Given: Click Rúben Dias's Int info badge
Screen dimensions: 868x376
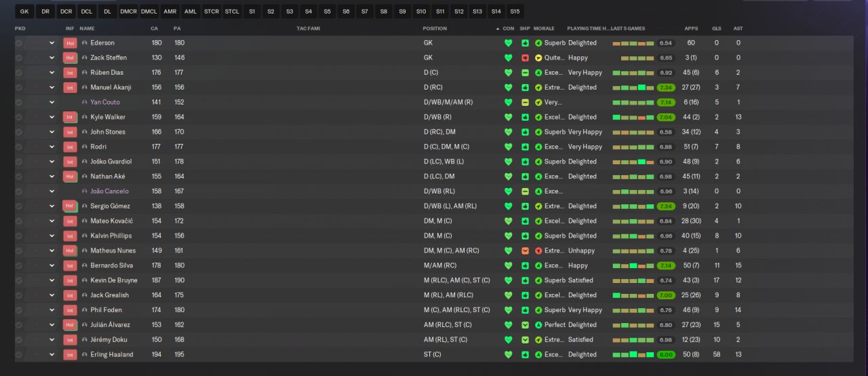Looking at the screenshot, I should coord(70,73).
